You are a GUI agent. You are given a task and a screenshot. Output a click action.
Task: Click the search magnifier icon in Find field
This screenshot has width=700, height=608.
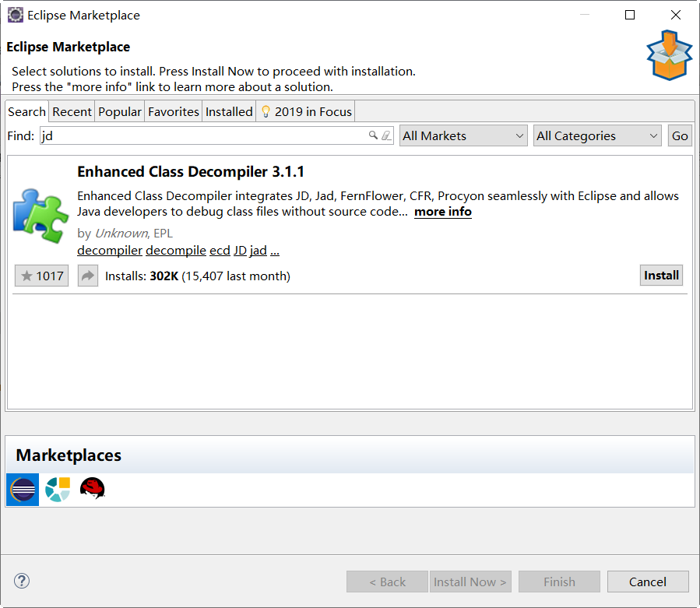tap(373, 135)
